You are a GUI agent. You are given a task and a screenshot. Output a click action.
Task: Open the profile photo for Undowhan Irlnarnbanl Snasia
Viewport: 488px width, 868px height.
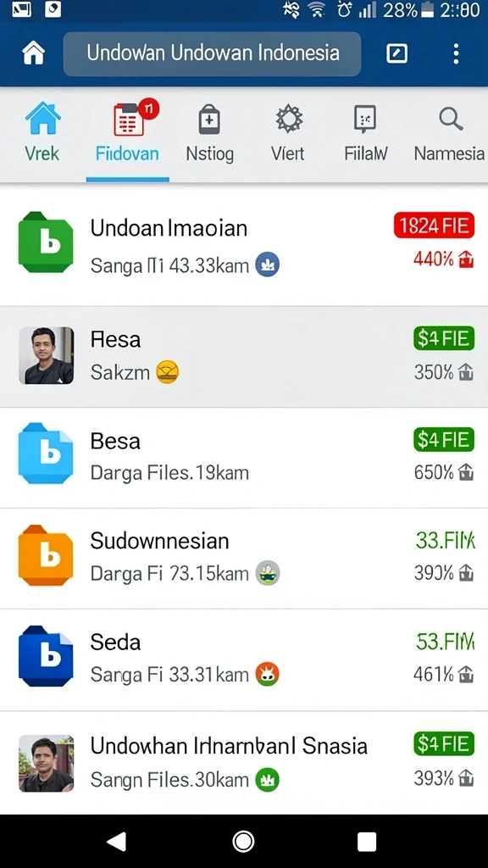click(46, 764)
